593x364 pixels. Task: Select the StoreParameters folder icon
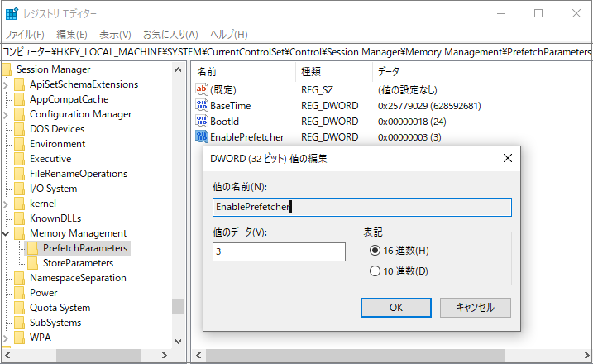click(x=32, y=263)
